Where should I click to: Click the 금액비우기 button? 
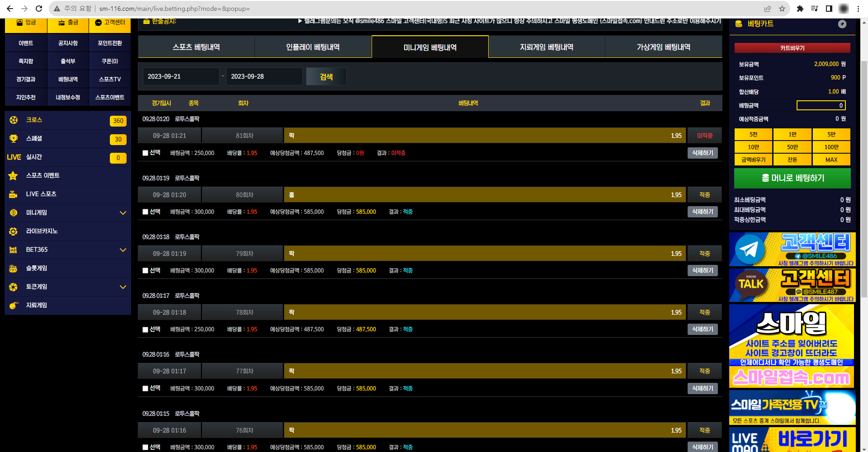pyautogui.click(x=753, y=160)
